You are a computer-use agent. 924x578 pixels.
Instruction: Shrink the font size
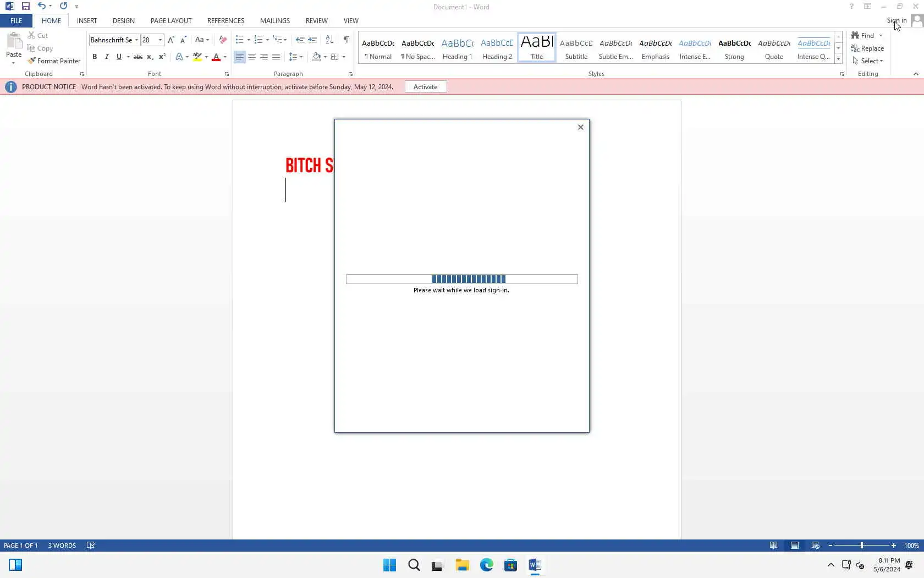click(183, 40)
